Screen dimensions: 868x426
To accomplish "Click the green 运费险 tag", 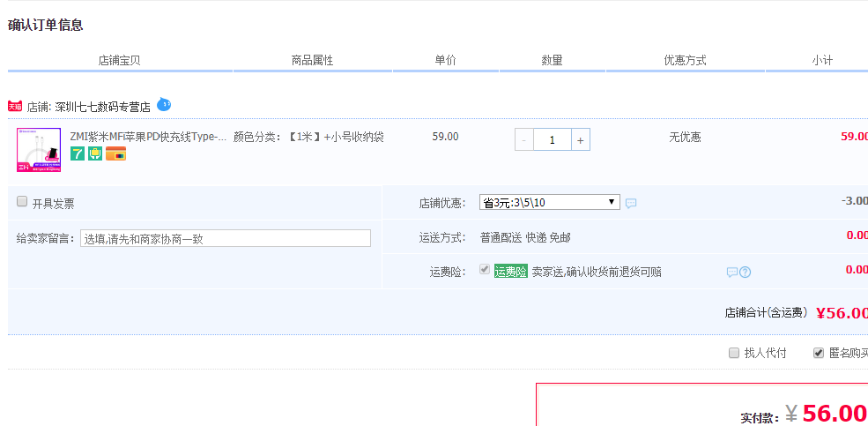I will [510, 272].
